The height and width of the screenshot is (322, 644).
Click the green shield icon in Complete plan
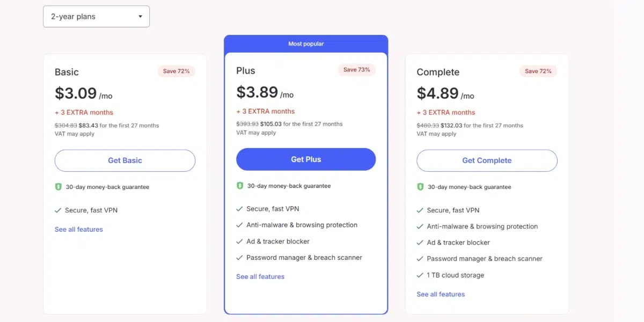(420, 187)
